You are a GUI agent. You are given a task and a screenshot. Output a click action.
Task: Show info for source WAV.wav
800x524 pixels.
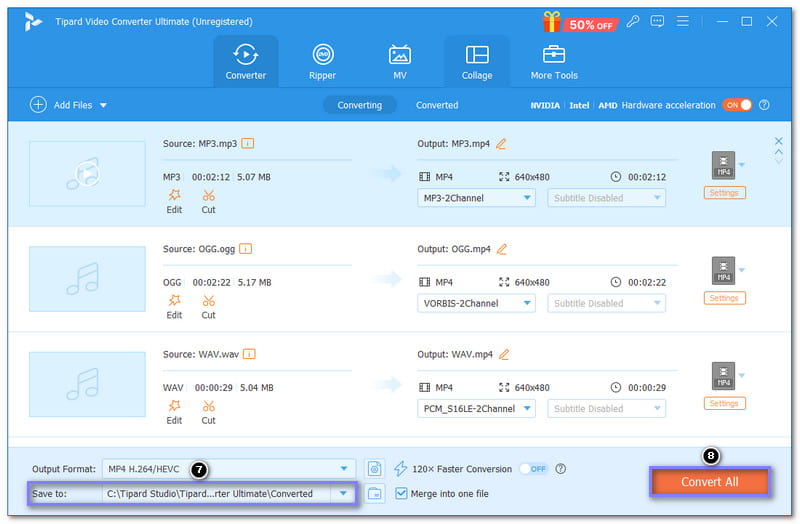point(249,354)
